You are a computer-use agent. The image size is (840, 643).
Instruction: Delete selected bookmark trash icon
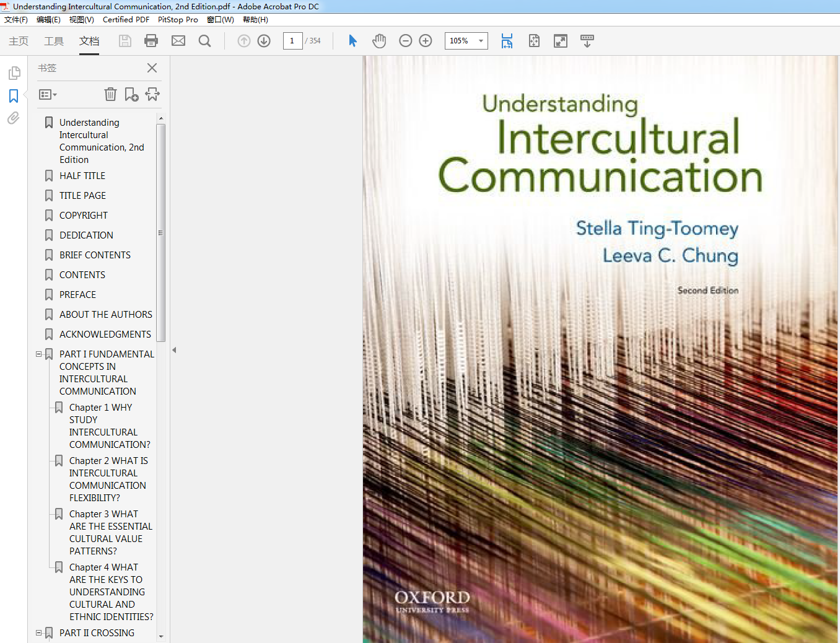pos(110,94)
